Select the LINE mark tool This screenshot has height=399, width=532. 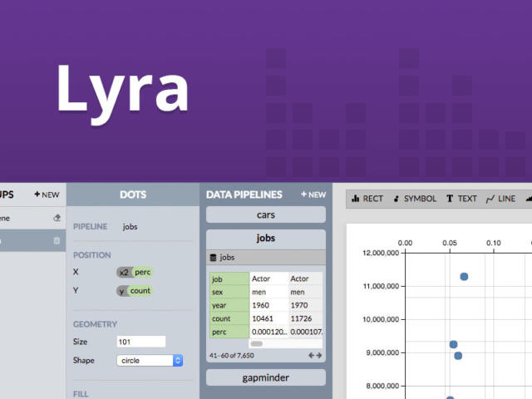[500, 199]
